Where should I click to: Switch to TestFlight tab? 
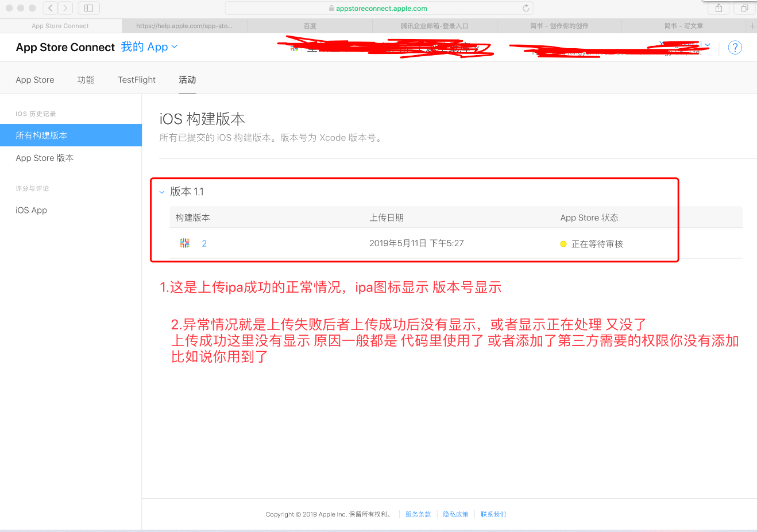[137, 80]
